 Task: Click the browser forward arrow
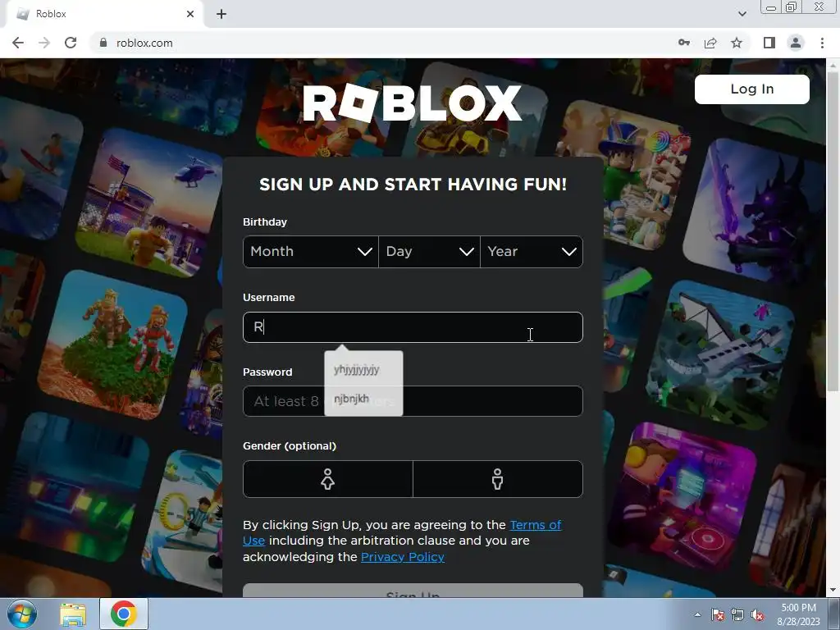(x=44, y=43)
